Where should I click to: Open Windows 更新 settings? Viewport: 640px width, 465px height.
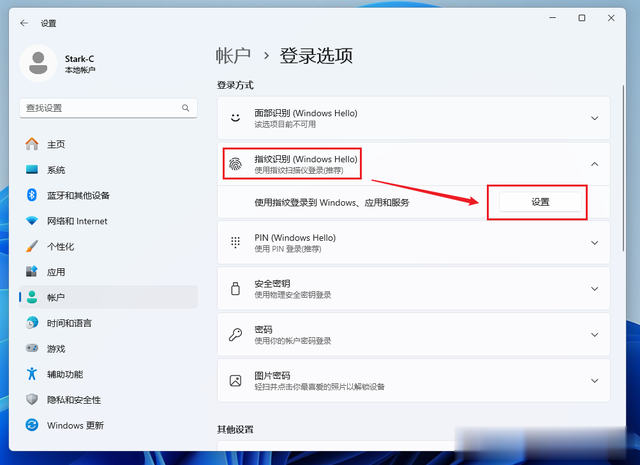coord(108,425)
